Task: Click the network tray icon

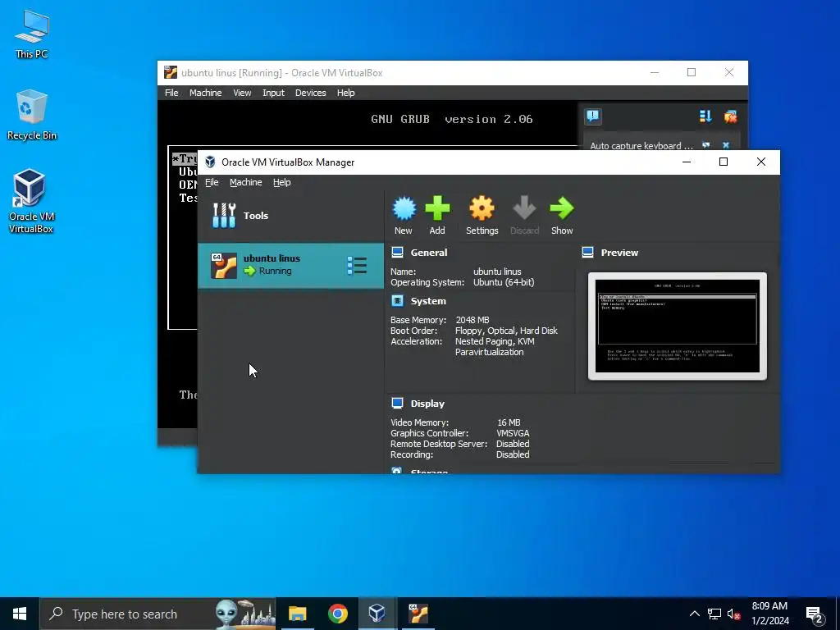Action: point(714,614)
